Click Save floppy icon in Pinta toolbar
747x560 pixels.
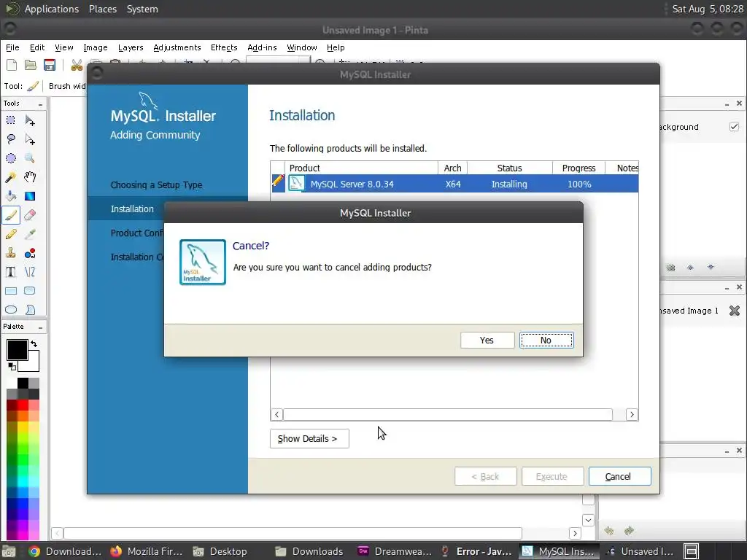click(x=50, y=65)
